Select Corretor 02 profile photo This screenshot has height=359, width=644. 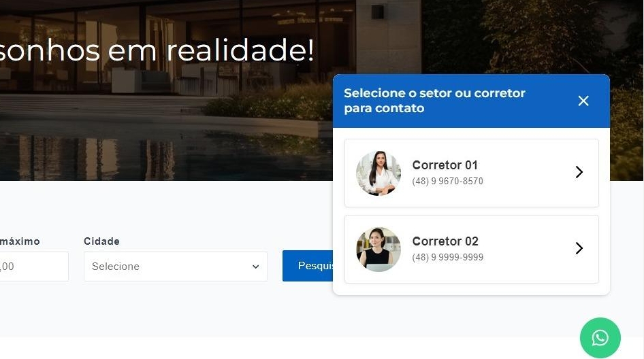click(379, 249)
